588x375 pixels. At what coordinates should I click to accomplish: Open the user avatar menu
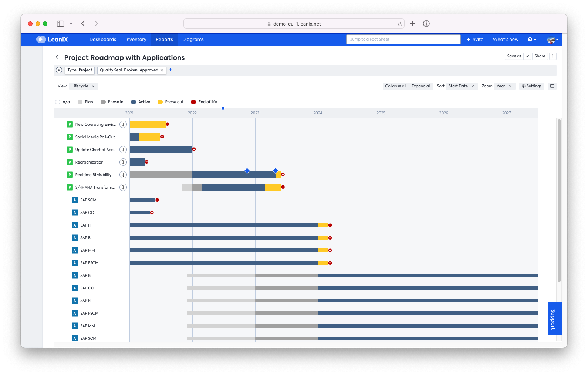(x=552, y=40)
